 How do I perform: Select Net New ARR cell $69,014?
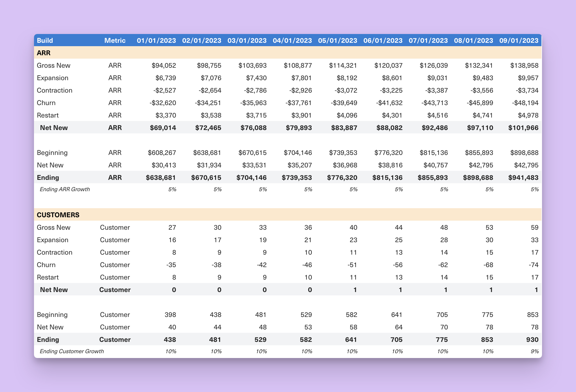click(x=163, y=128)
